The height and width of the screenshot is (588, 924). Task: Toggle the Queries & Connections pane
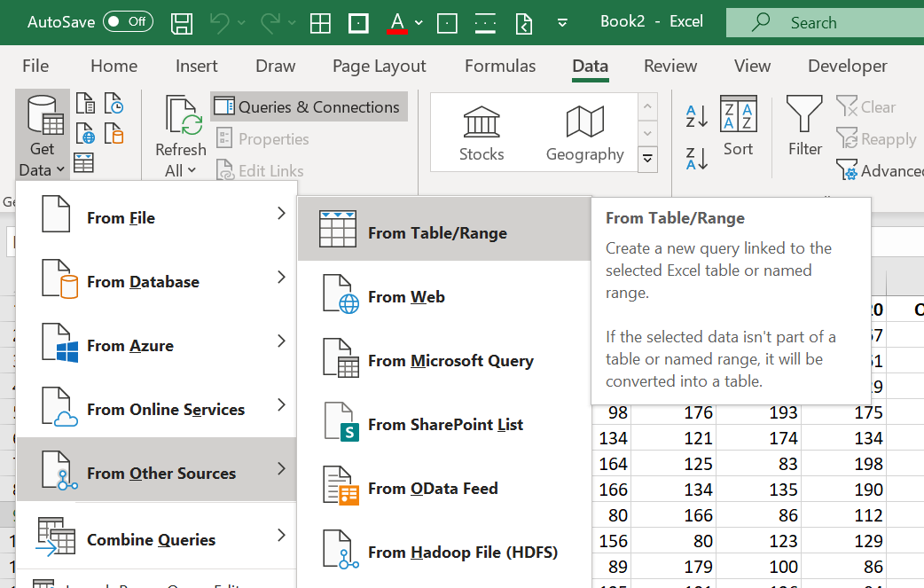tap(309, 107)
